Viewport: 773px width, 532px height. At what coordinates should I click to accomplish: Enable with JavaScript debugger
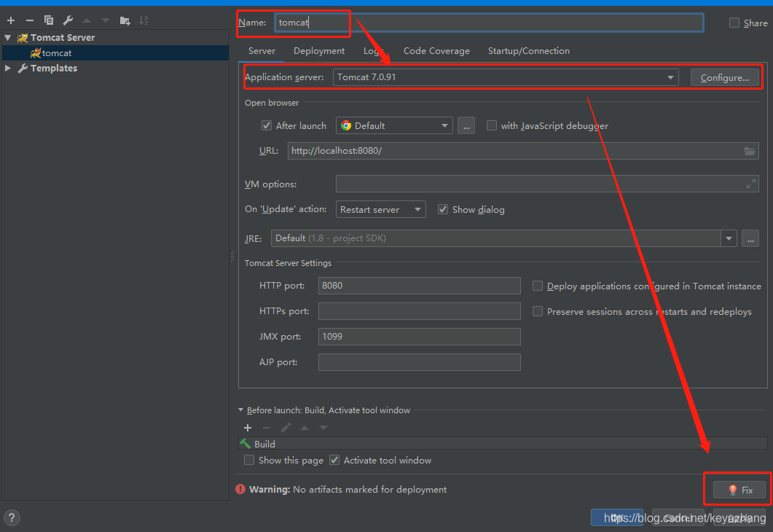point(492,126)
